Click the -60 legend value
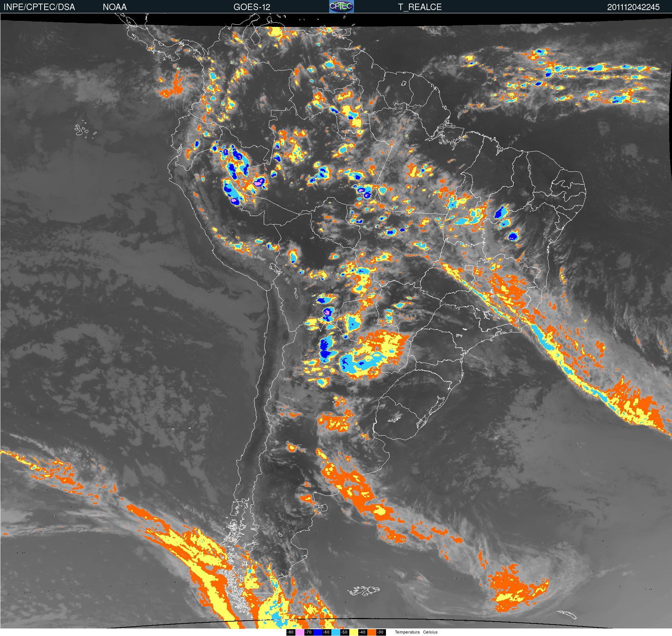 326,632
